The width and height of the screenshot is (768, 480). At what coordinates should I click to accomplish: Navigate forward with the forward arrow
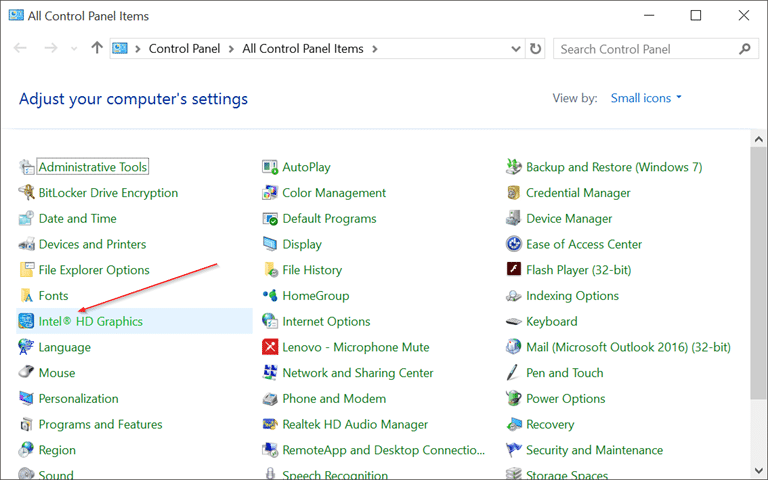coord(50,48)
